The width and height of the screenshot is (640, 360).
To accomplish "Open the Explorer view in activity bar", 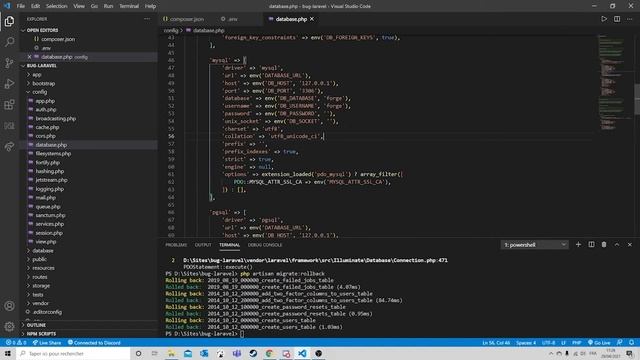I will tap(9, 21).
